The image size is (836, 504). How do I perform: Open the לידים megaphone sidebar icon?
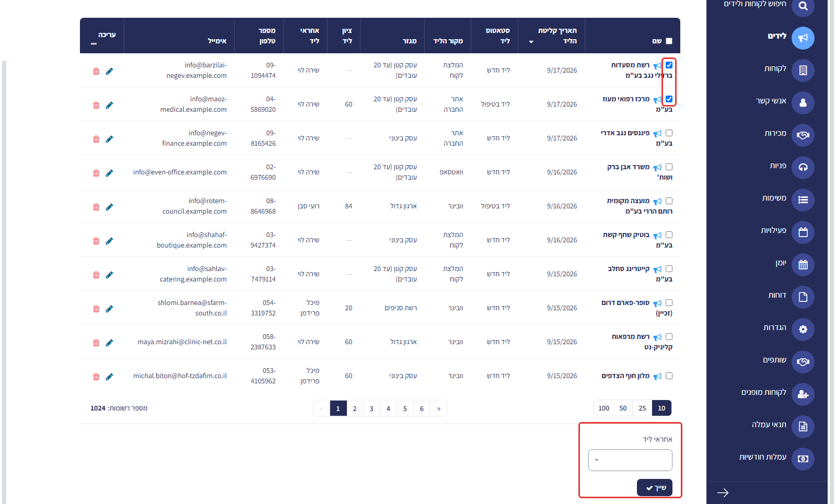(x=803, y=38)
